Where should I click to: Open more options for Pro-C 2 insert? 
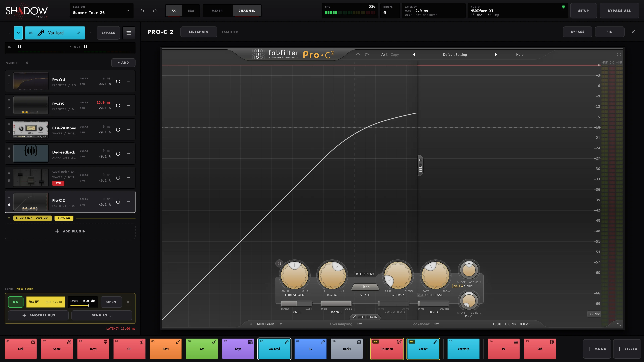coord(128,202)
